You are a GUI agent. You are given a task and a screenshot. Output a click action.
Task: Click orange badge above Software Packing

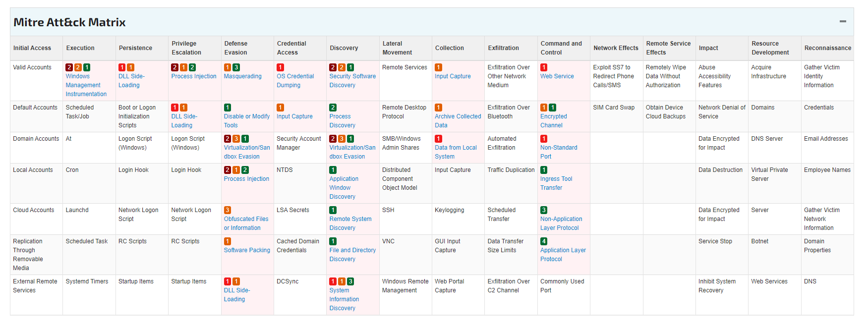228,241
